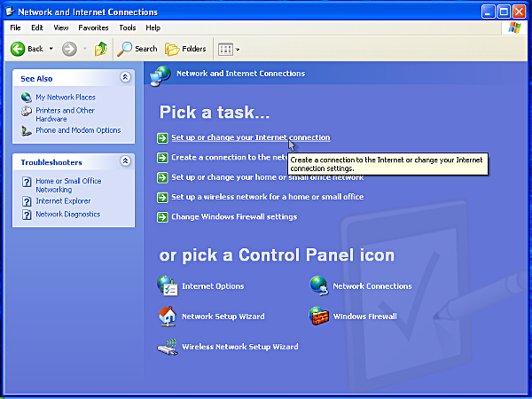Click Change Windows Firewall settings task
Viewport: 532px width, 399px height.
click(234, 216)
